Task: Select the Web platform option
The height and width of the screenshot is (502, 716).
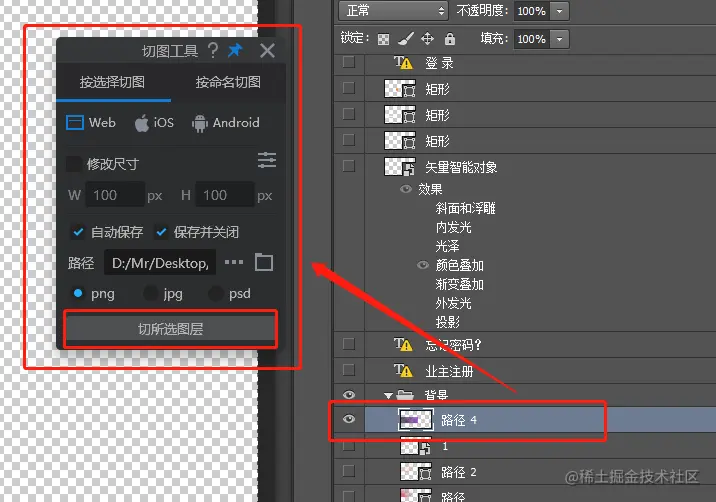Action: pos(91,122)
